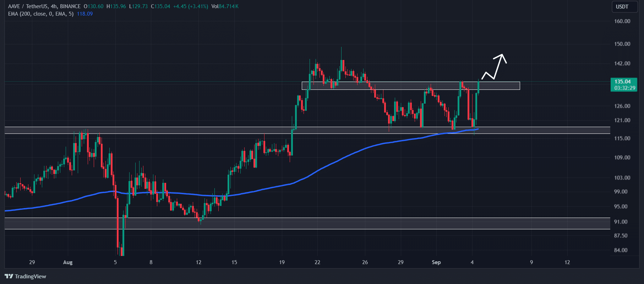The height and width of the screenshot is (284, 644).
Task: Click the Sep date on time axis
Action: point(436,262)
